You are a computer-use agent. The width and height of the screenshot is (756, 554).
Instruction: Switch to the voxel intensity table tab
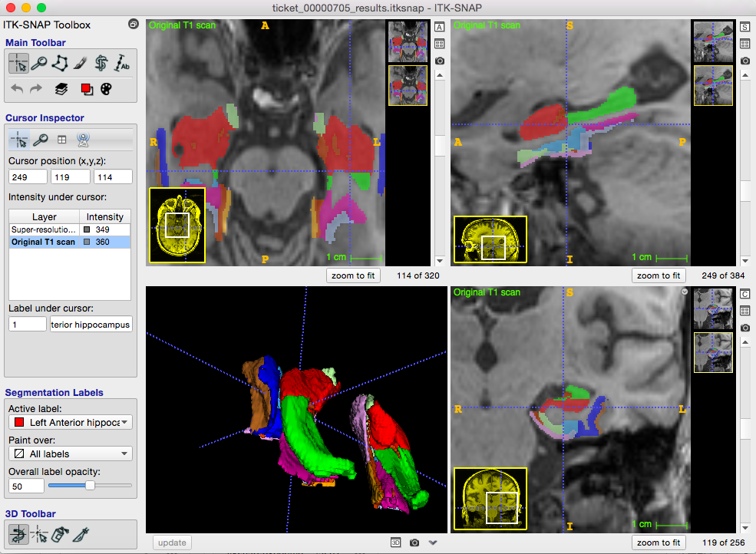[61, 140]
